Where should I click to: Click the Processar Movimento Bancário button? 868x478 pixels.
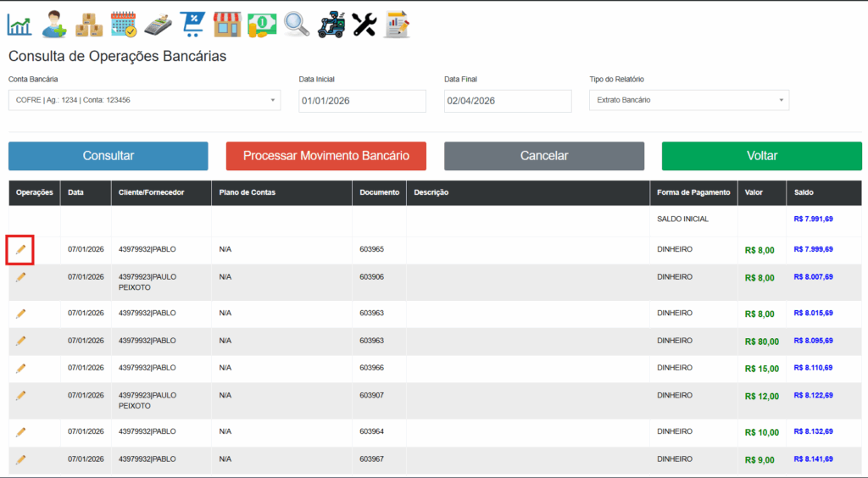pyautogui.click(x=325, y=156)
